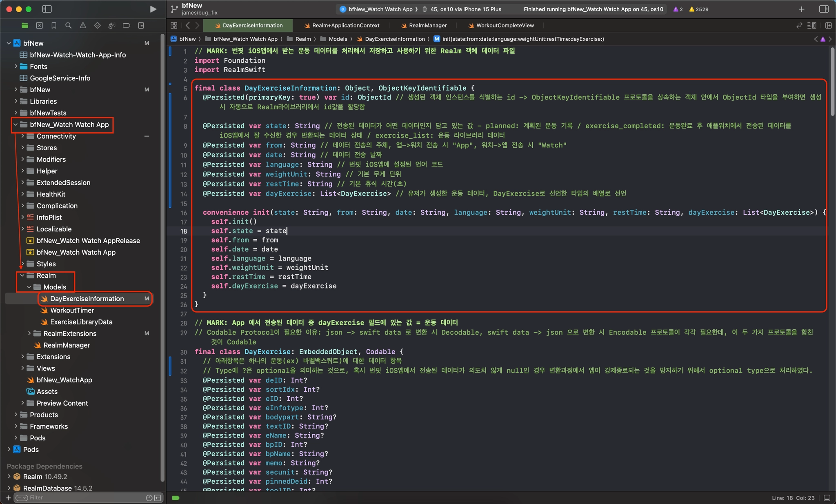Image resolution: width=836 pixels, height=504 pixels.
Task: Toggle the left navigator sidebar
Action: 47,9
